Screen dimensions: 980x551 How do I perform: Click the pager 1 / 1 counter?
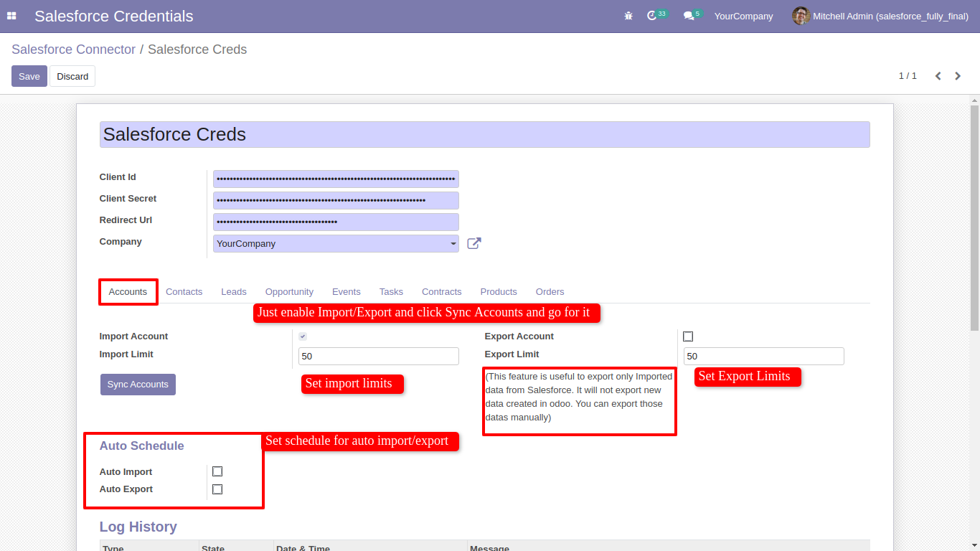(x=908, y=76)
